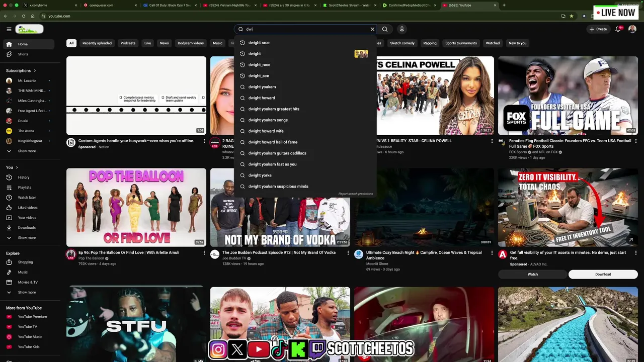Choose 'dwight yoakam suspicious minds' suggestion
644x362 pixels.
[x=305, y=187]
